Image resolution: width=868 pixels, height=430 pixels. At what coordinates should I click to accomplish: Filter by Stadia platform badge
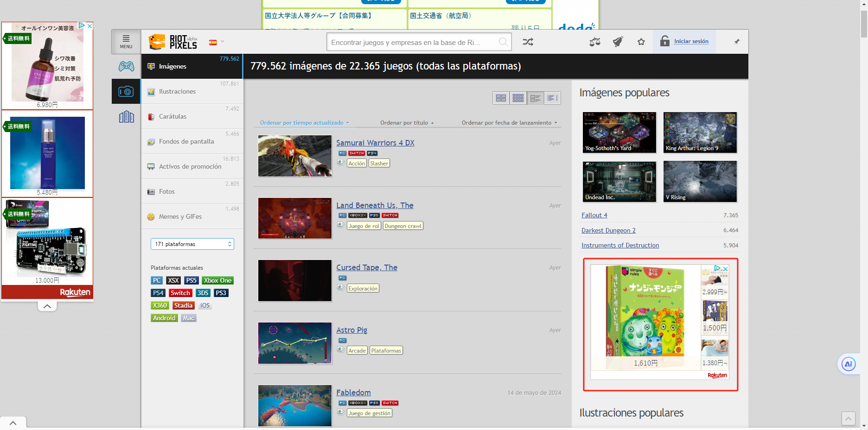click(x=183, y=305)
